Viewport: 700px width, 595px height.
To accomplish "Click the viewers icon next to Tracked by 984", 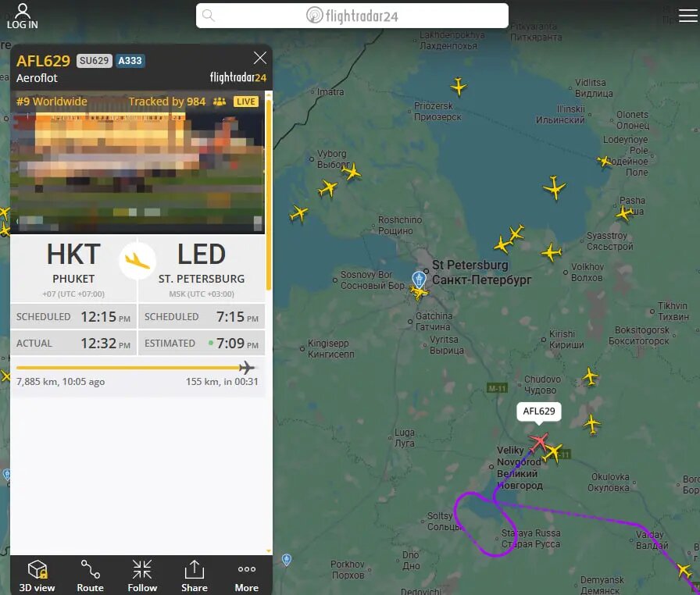I will pos(221,102).
